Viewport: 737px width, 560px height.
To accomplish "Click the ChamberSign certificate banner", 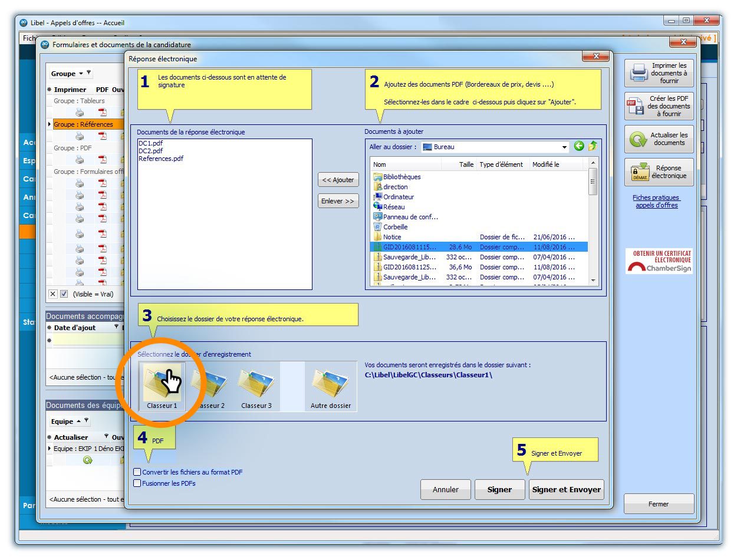I will [659, 261].
